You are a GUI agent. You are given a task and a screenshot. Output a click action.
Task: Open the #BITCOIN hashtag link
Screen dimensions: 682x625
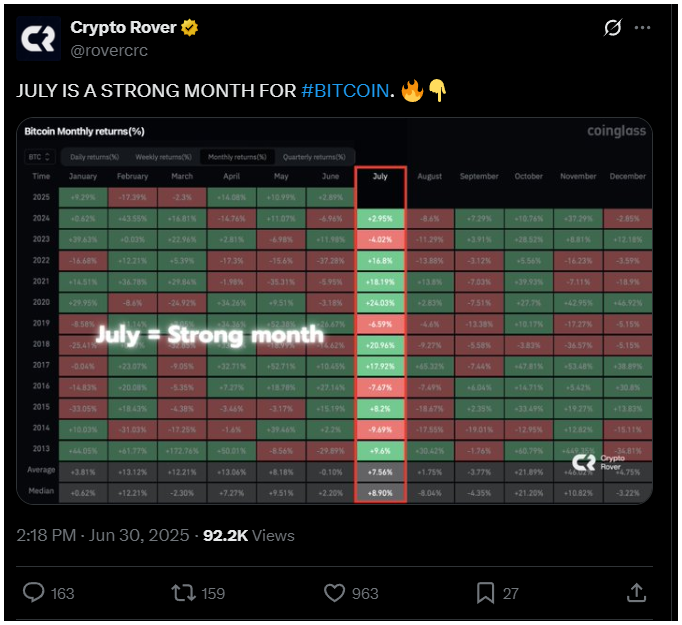click(x=345, y=91)
